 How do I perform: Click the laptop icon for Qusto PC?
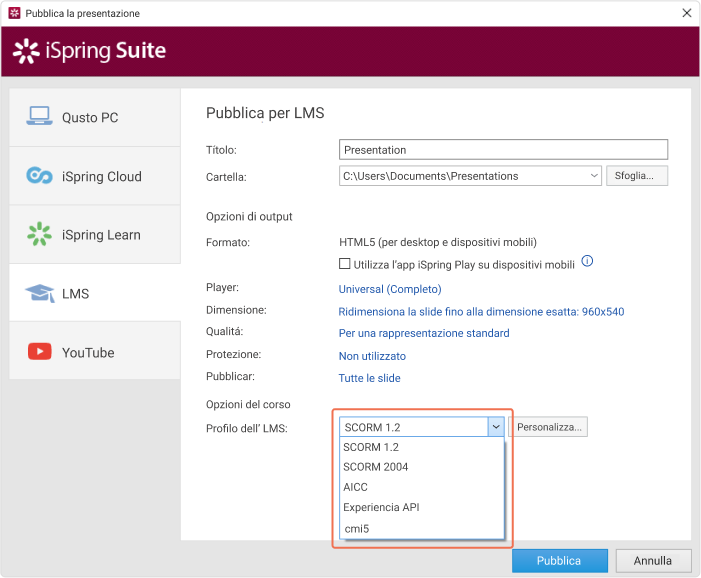pyautogui.click(x=39, y=116)
